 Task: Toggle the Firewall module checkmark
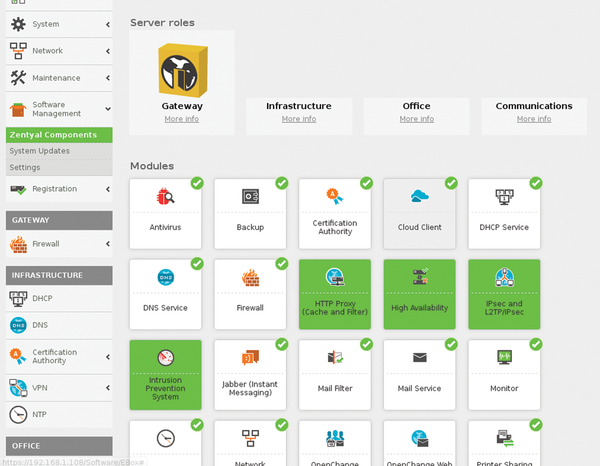coord(282,264)
